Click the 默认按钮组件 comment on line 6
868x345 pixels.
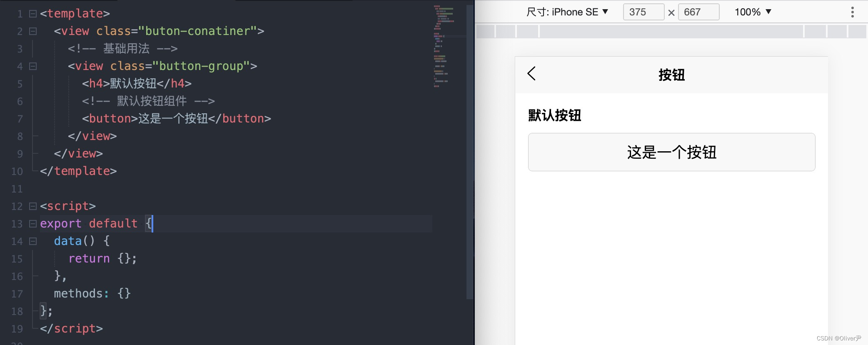148,101
